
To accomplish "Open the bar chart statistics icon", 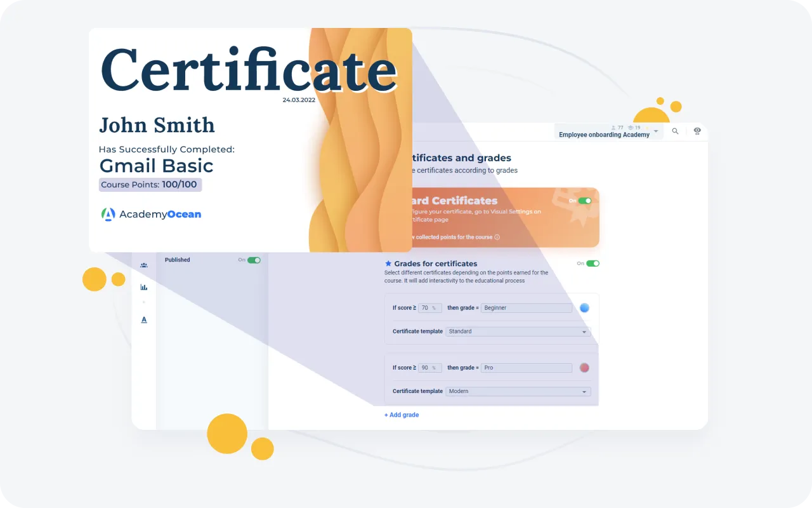I will point(144,287).
